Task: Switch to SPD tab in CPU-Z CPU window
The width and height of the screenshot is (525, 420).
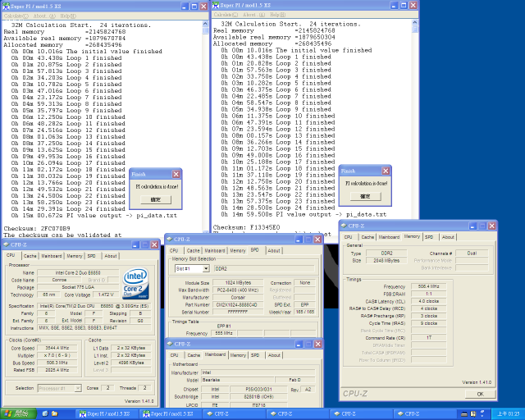Action: pyautogui.click(x=92, y=256)
